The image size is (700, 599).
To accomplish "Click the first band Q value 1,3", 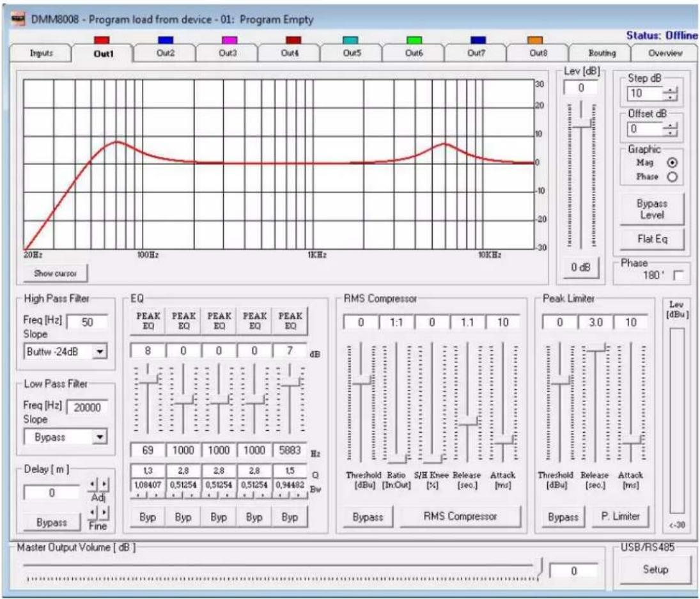I will [148, 471].
